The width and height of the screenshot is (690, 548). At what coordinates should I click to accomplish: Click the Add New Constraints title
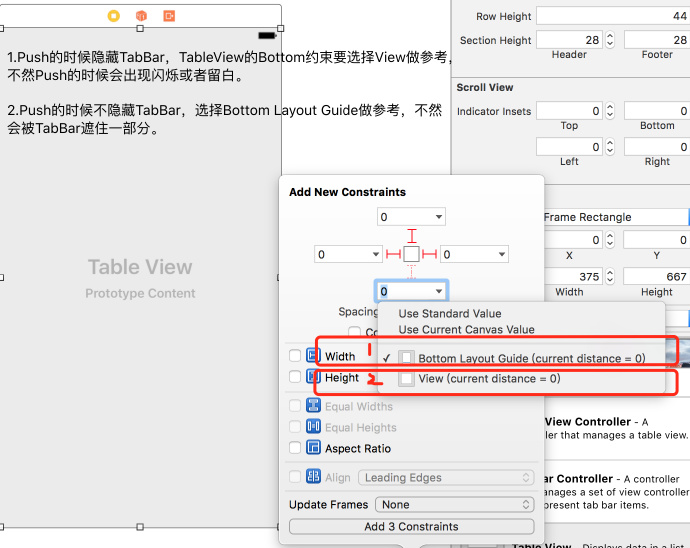[347, 192]
